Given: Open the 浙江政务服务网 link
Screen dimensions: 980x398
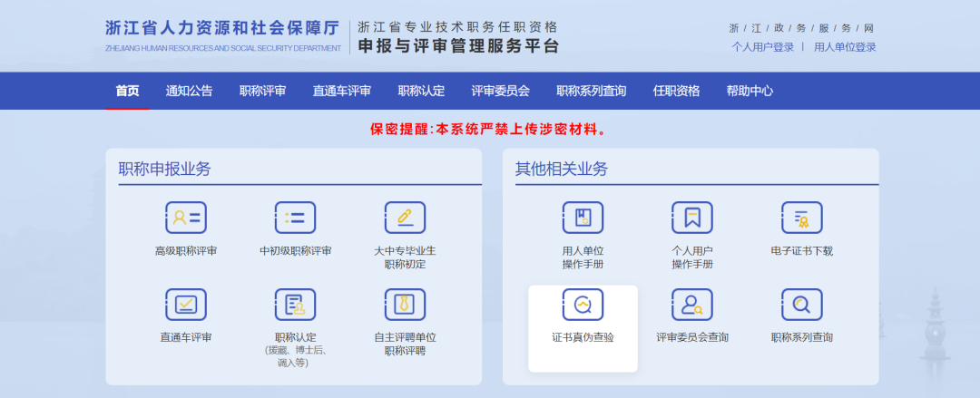Looking at the screenshot, I should (x=802, y=28).
